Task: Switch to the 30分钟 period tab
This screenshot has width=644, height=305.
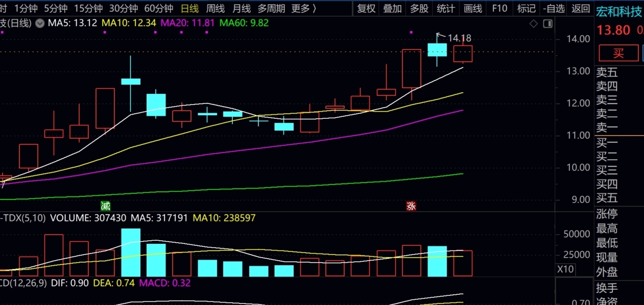Action: 123,8
